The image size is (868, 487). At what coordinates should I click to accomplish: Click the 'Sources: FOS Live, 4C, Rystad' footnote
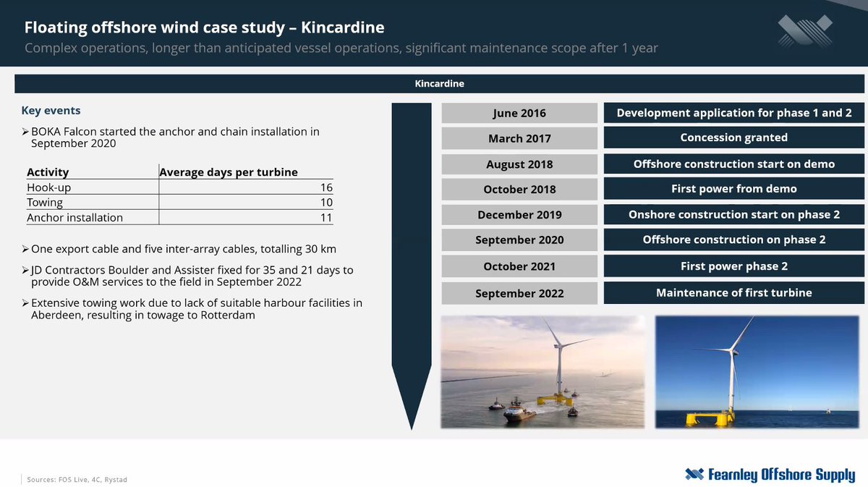(77, 480)
